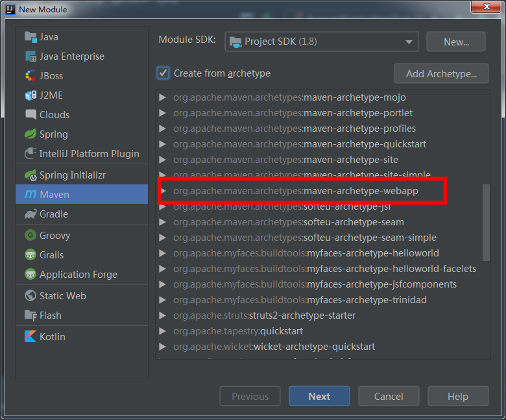Select Java module type
This screenshot has height=420, width=506.
tap(82, 37)
